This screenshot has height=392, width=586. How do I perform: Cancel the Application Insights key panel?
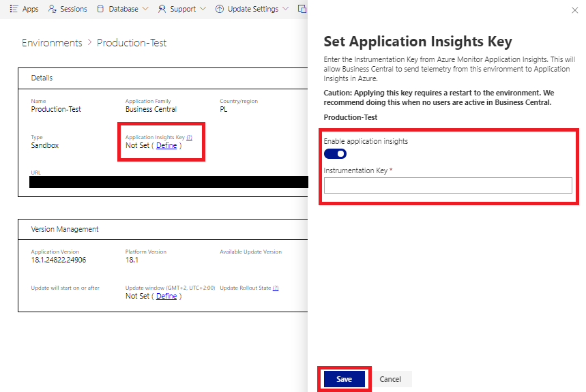390,379
